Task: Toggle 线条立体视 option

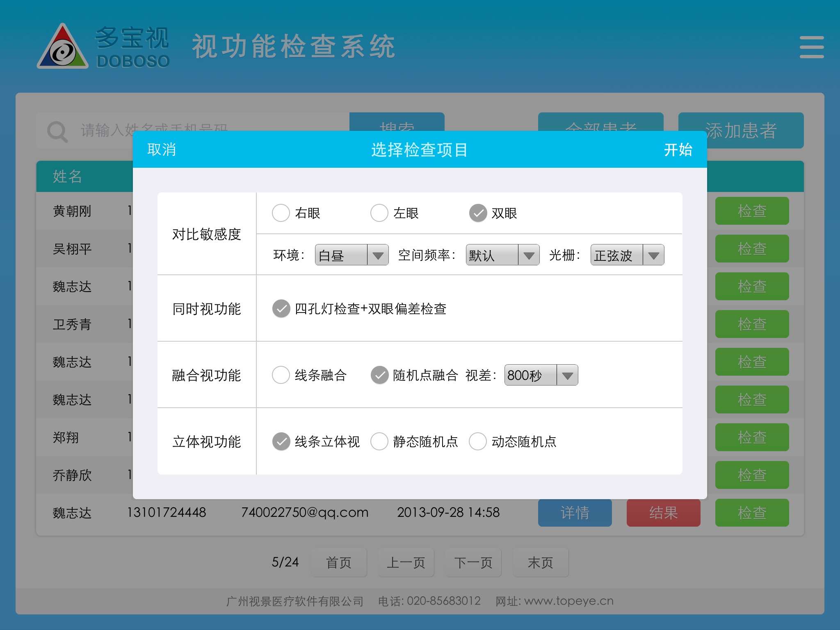Action: 281,441
